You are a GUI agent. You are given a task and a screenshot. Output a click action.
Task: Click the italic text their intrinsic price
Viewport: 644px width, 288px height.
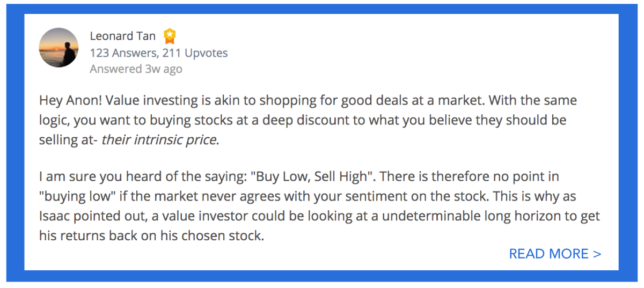pyautogui.click(x=160, y=141)
